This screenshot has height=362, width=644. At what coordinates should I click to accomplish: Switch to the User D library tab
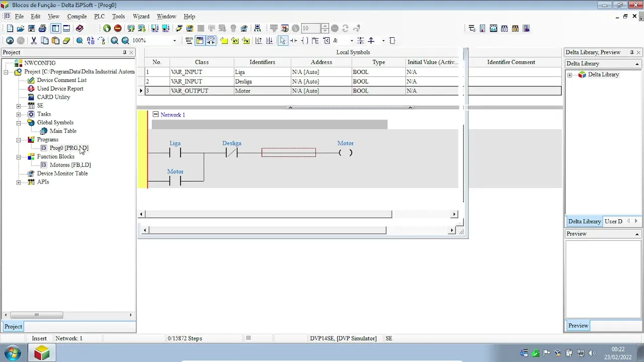point(613,221)
